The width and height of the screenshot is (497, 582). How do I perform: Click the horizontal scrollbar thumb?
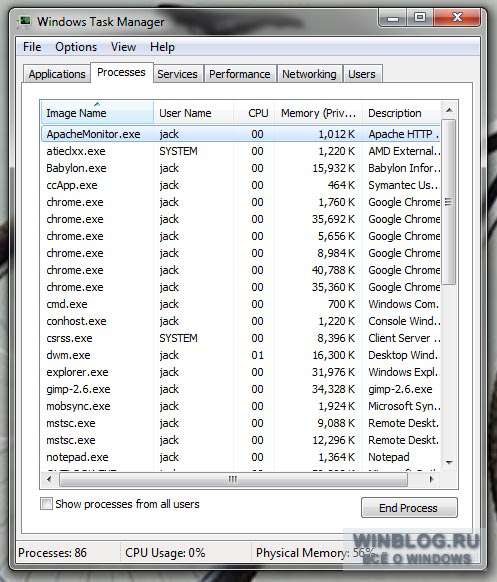coord(233,479)
